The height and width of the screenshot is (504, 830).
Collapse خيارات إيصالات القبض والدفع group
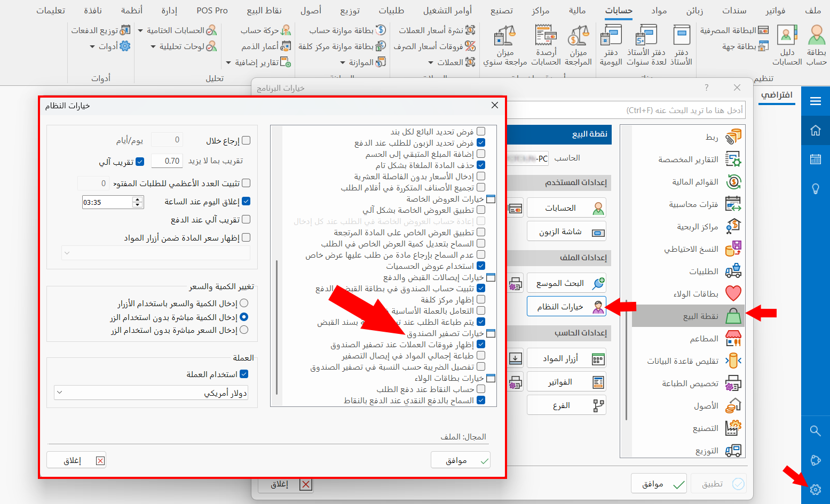click(491, 277)
